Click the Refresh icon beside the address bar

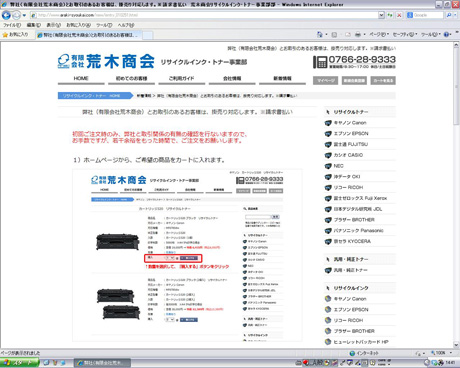point(390,15)
